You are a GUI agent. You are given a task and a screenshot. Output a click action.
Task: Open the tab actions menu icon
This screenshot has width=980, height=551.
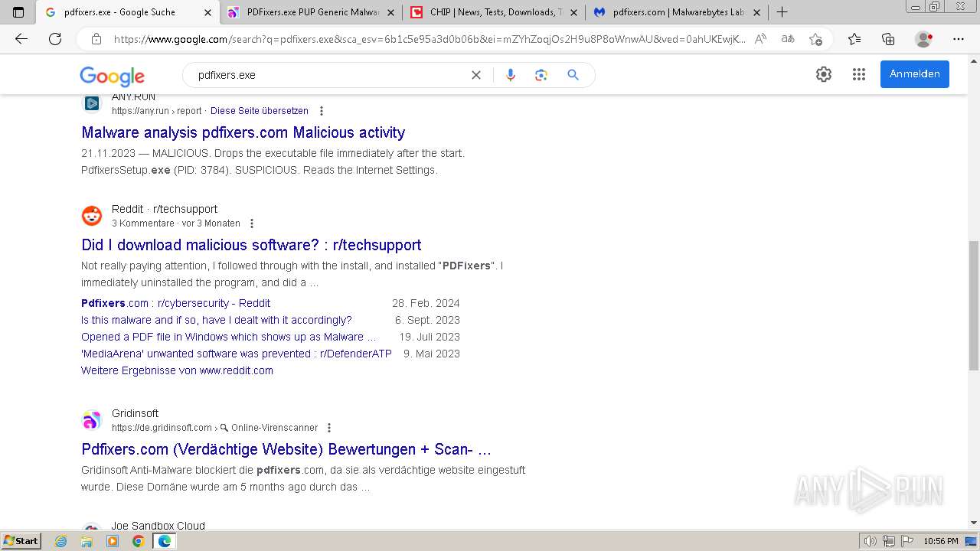[18, 12]
